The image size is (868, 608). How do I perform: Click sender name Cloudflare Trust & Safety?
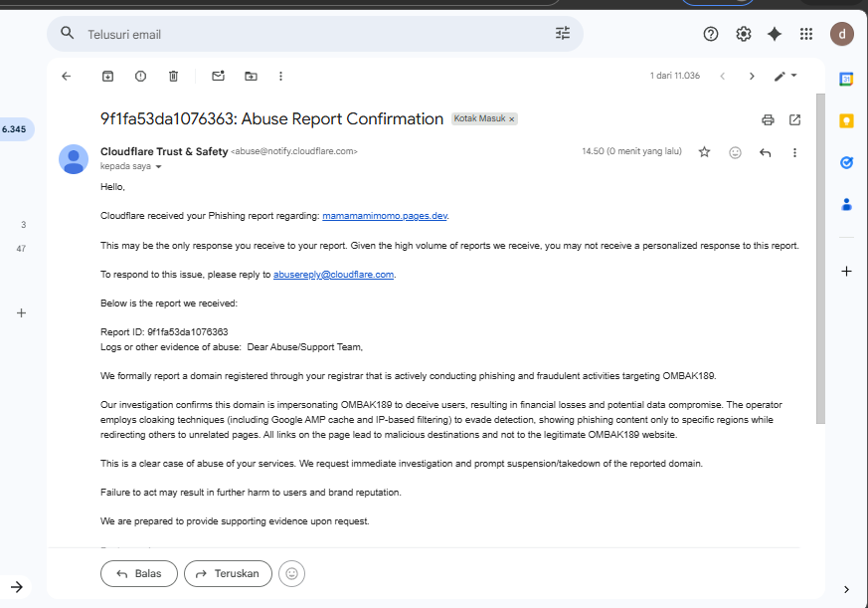point(164,151)
